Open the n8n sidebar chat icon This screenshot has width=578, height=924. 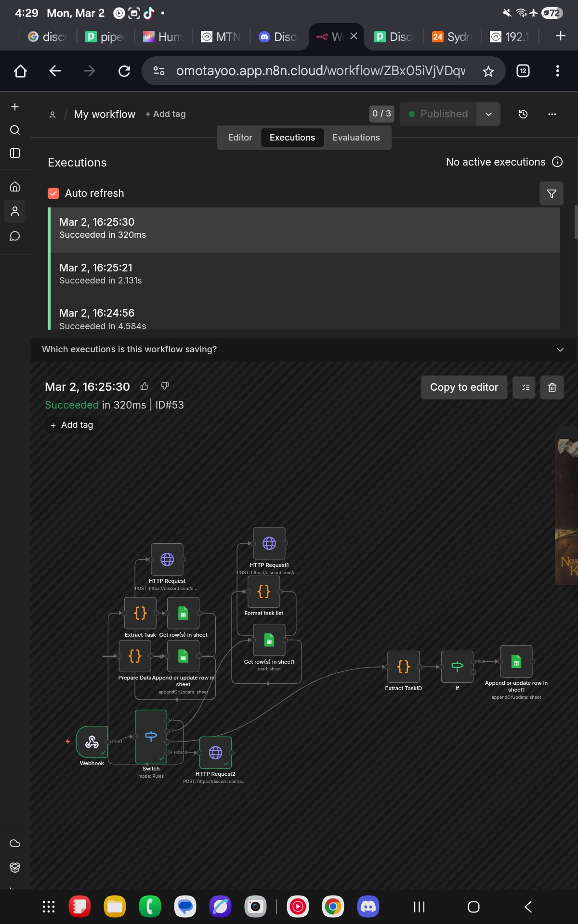tap(15, 236)
